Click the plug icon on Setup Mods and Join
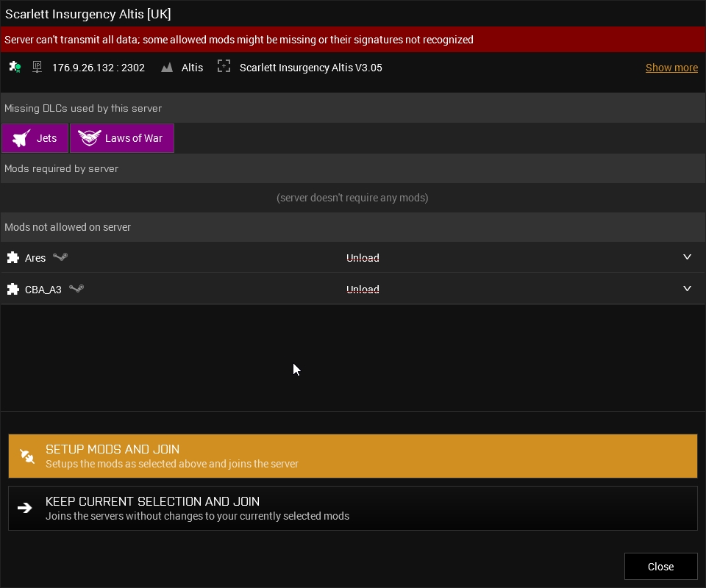This screenshot has height=588, width=706. [27, 456]
